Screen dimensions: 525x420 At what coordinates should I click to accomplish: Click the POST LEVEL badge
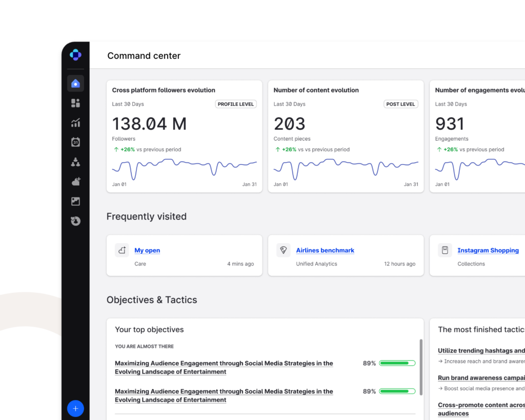coord(400,104)
